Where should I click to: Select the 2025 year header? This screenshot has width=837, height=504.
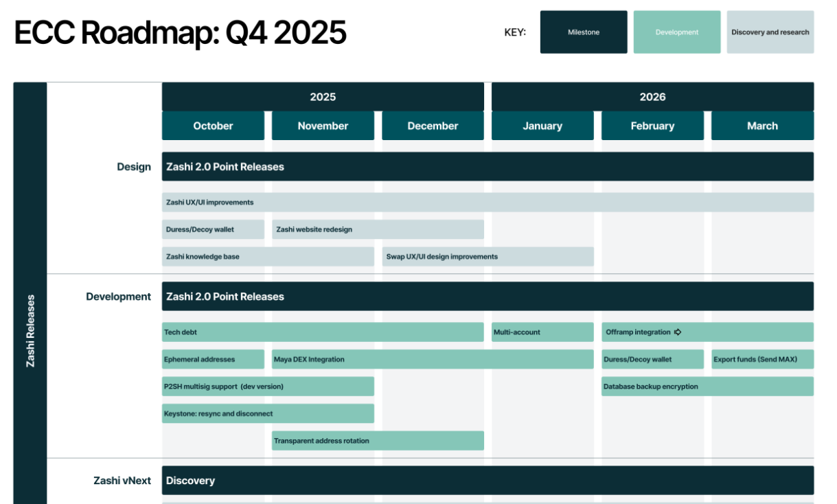[323, 97]
